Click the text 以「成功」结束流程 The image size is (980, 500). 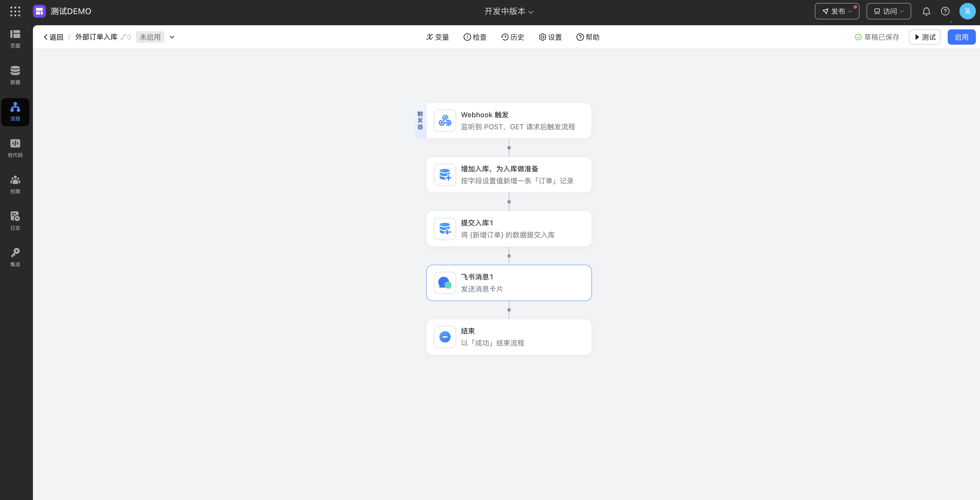(x=492, y=343)
